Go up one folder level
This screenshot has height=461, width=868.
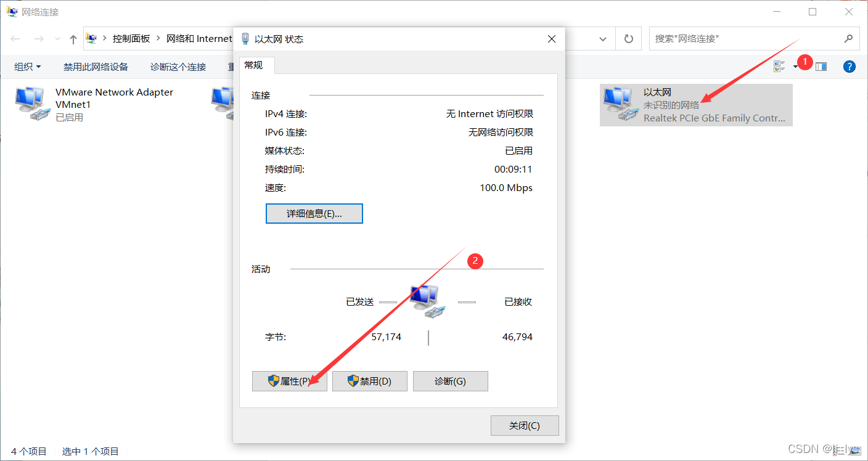click(73, 39)
